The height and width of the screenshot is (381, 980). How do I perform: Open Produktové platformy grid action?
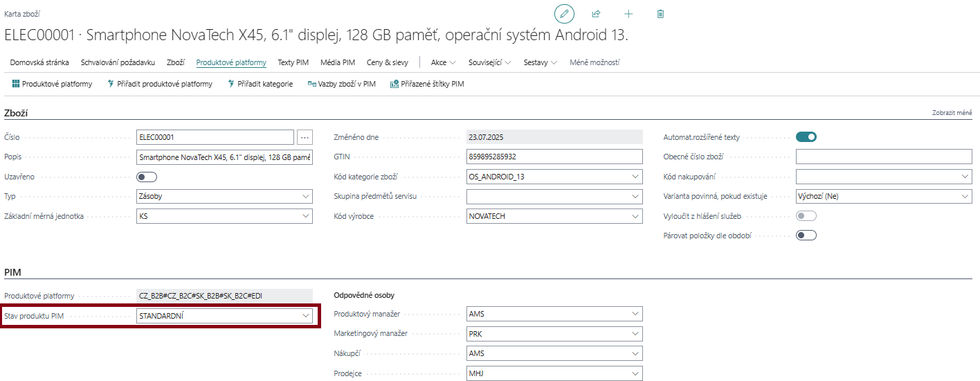point(52,84)
